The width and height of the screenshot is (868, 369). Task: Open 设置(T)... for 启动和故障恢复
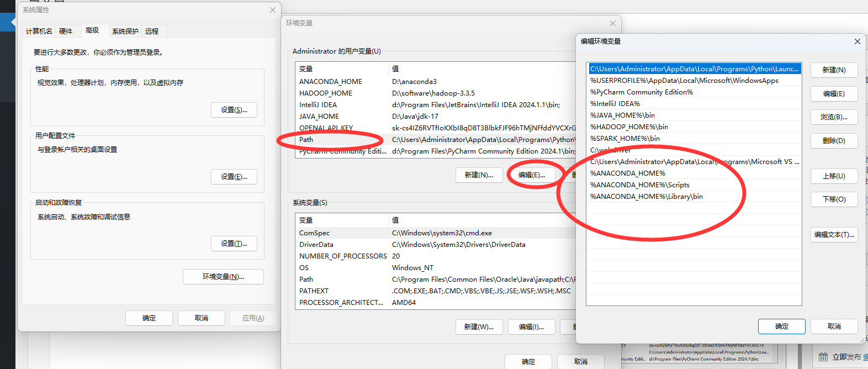(234, 244)
